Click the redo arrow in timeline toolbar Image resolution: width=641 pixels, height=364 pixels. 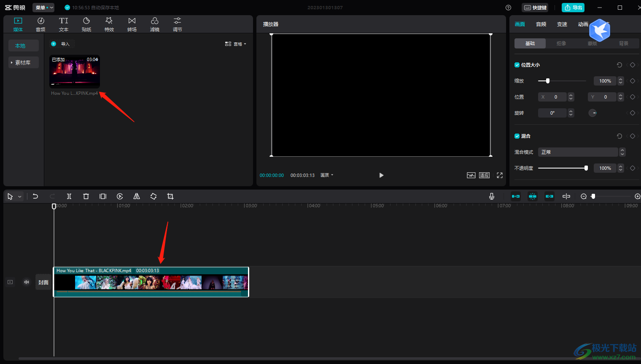pos(52,196)
